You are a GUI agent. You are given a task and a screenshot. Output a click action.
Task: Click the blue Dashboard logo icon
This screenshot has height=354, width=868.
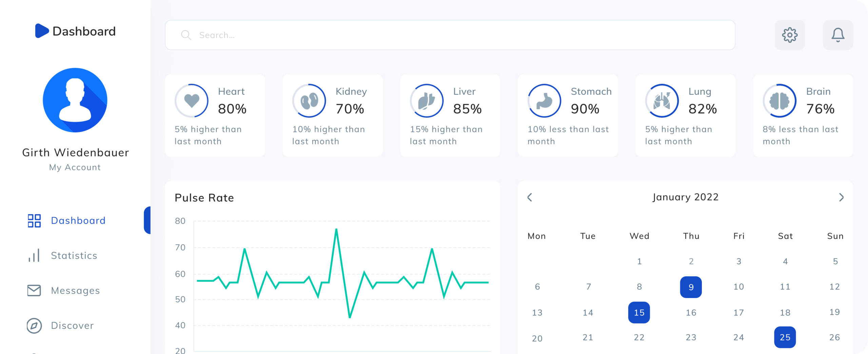(x=42, y=31)
